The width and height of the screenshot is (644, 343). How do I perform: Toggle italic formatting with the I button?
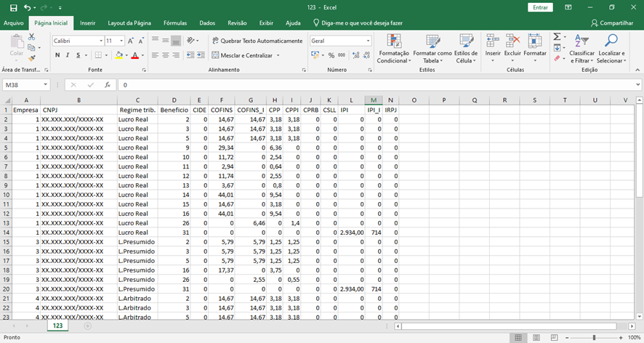[68, 55]
